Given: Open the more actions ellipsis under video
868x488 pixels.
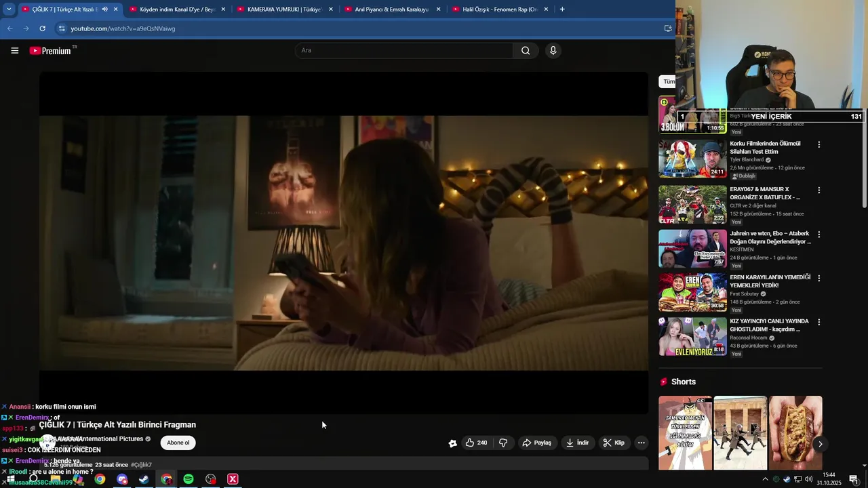Looking at the screenshot, I should 641,443.
